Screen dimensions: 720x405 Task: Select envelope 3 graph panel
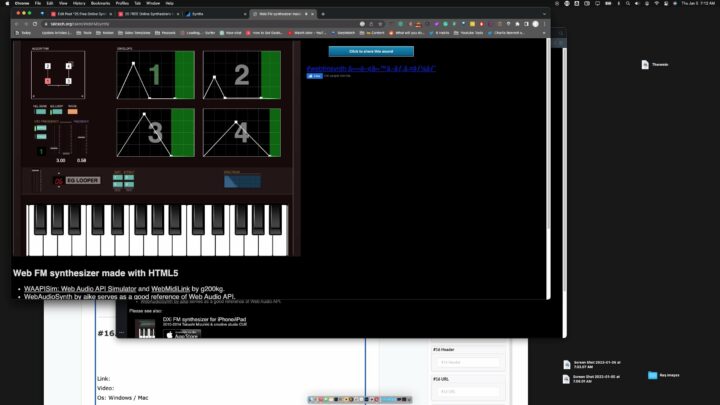click(x=156, y=133)
